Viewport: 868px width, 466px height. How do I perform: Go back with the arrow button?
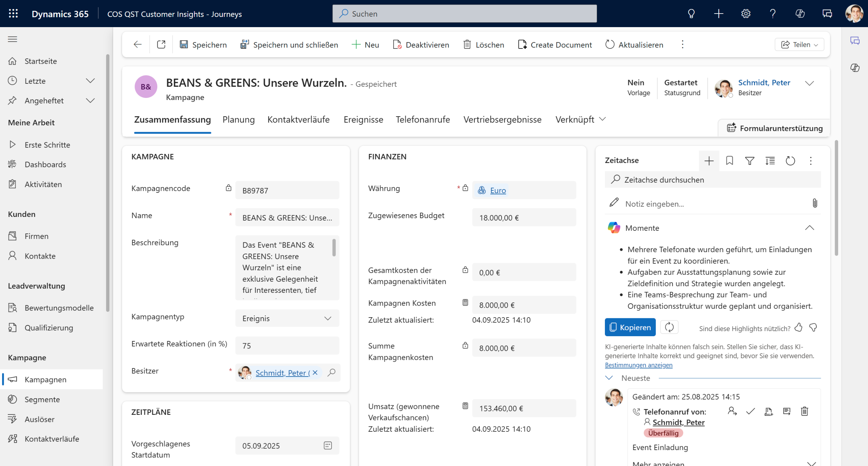tap(137, 44)
